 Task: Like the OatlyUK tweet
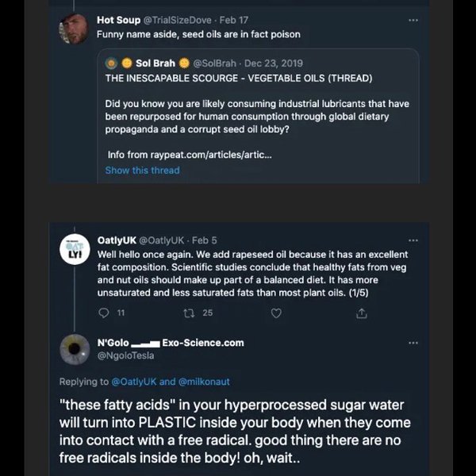276,313
